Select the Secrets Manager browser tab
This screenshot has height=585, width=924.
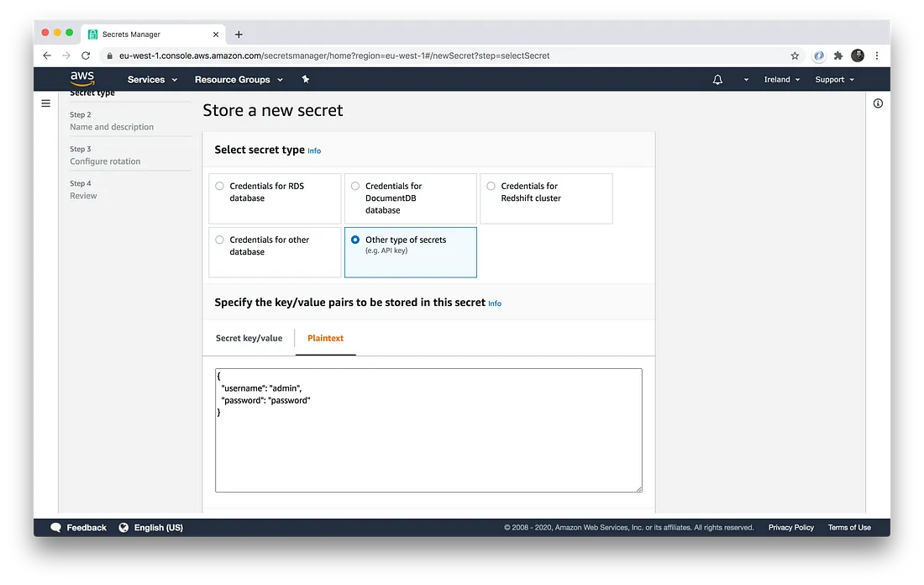pos(153,34)
